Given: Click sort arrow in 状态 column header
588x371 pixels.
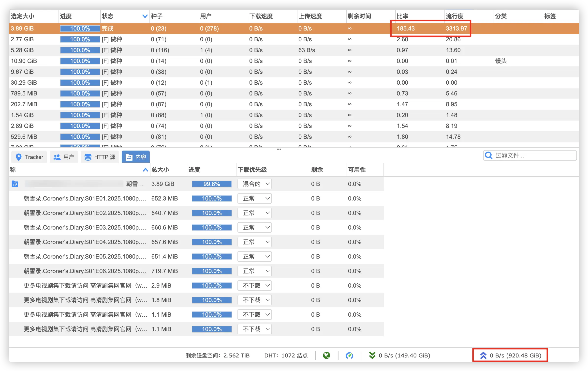Looking at the screenshot, I should point(145,16).
